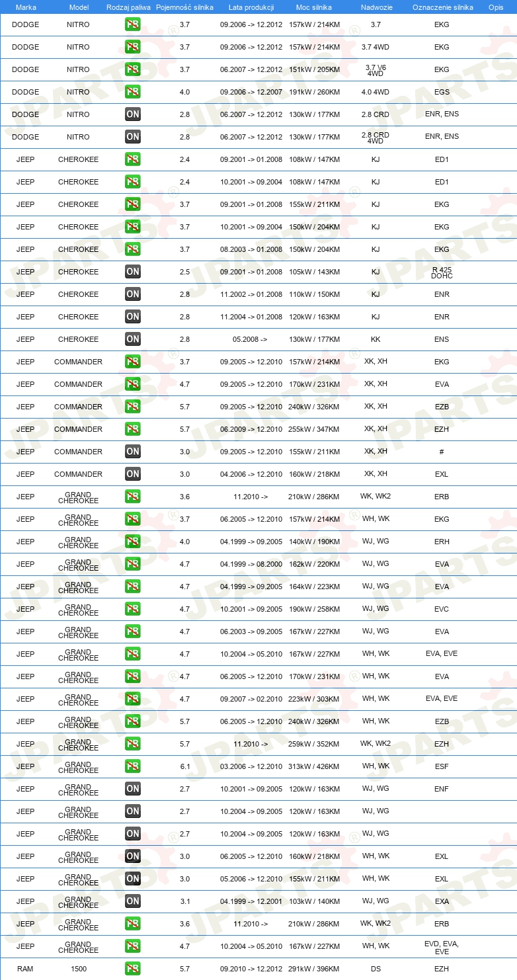Click diesel icon for Cherokee 2.8 110kW row
517x980 pixels.
133,294
